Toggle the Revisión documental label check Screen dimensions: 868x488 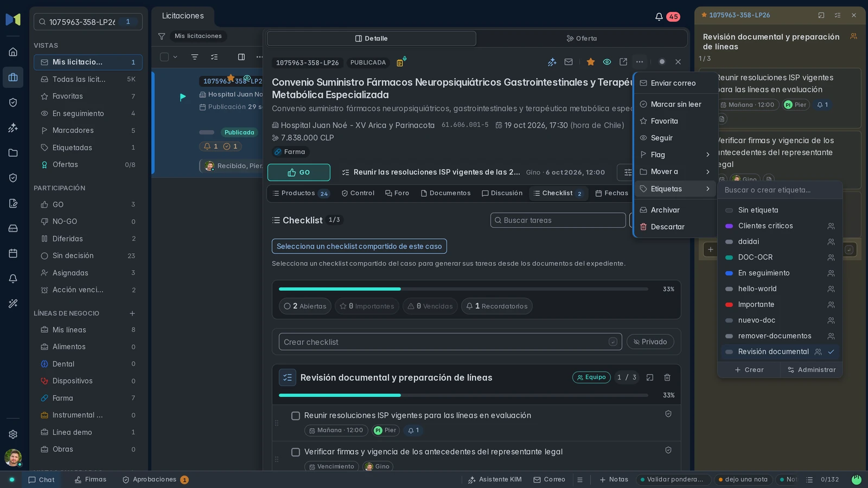(831, 352)
